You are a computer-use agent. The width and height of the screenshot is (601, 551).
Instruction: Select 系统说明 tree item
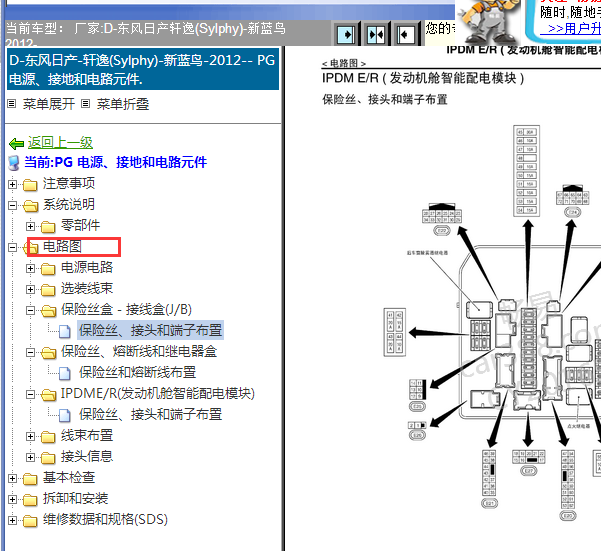69,204
